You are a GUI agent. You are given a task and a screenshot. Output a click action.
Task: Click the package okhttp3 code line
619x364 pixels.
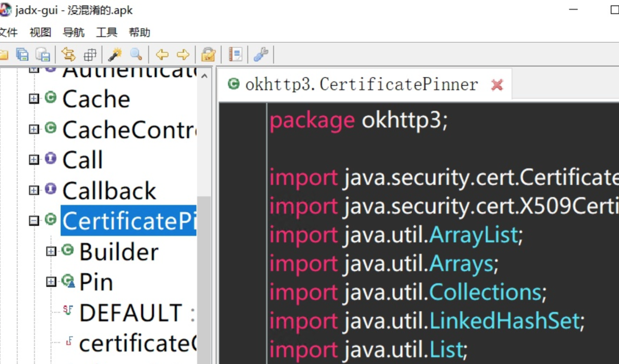coord(358,121)
